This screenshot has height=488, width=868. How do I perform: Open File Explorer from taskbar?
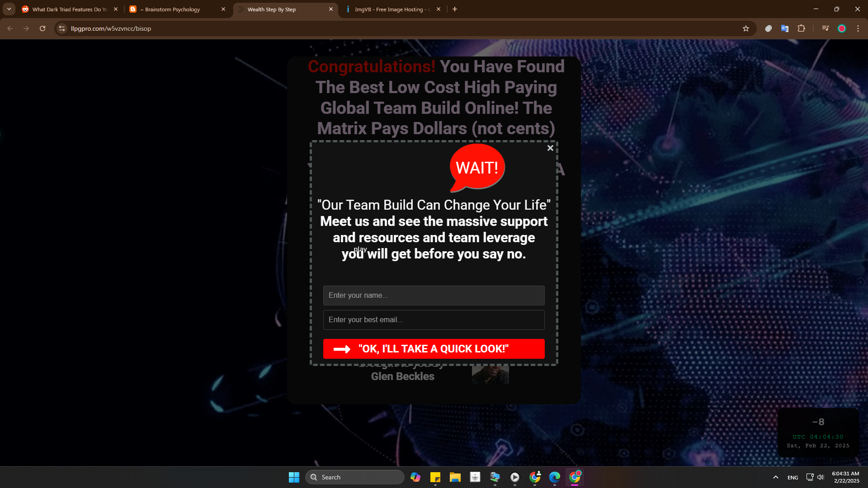pyautogui.click(x=455, y=477)
